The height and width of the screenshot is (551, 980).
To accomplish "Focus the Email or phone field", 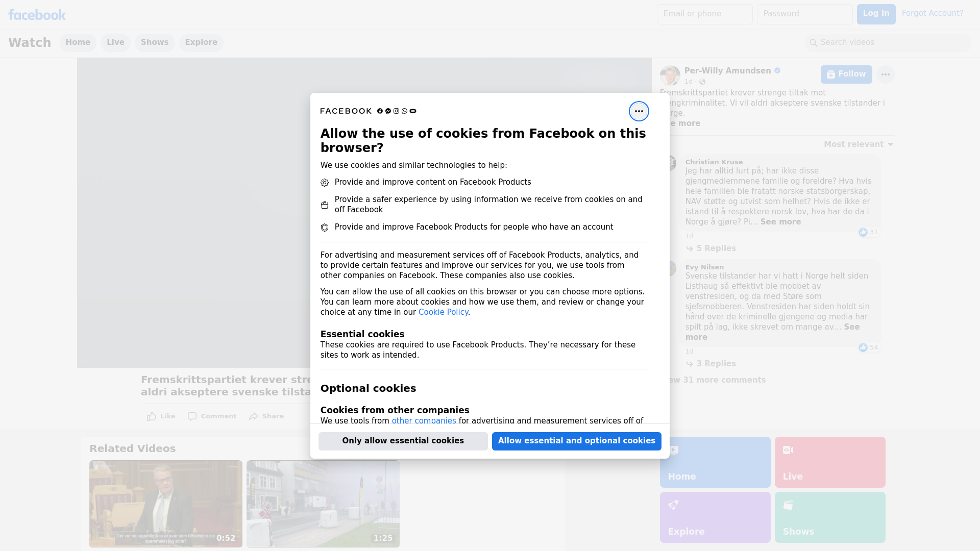I will pyautogui.click(x=704, y=14).
